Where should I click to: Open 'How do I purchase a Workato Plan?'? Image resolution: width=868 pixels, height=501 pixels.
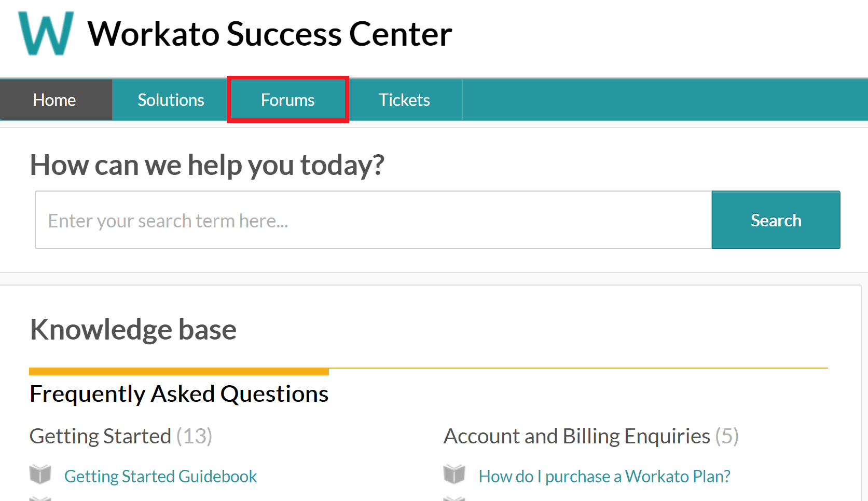(604, 476)
